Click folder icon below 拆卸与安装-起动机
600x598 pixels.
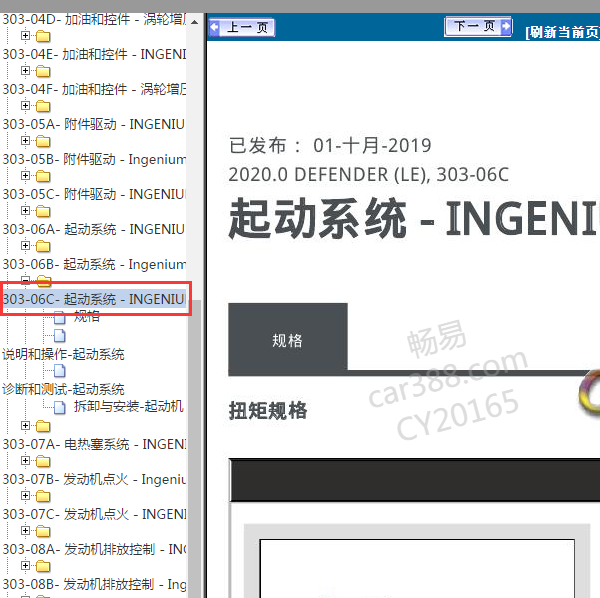(x=43, y=427)
